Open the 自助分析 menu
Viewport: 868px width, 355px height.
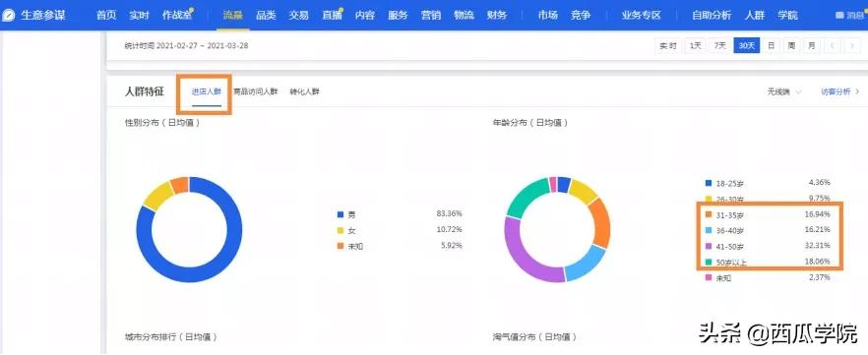712,15
